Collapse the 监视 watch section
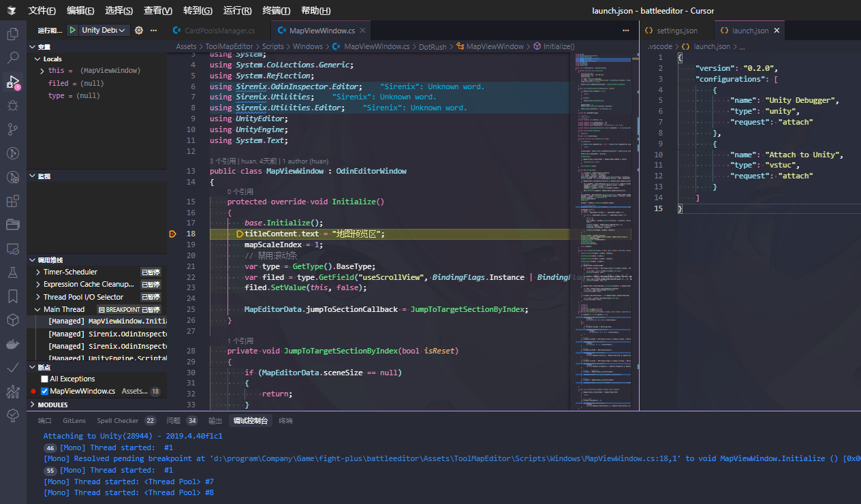 tap(96, 176)
